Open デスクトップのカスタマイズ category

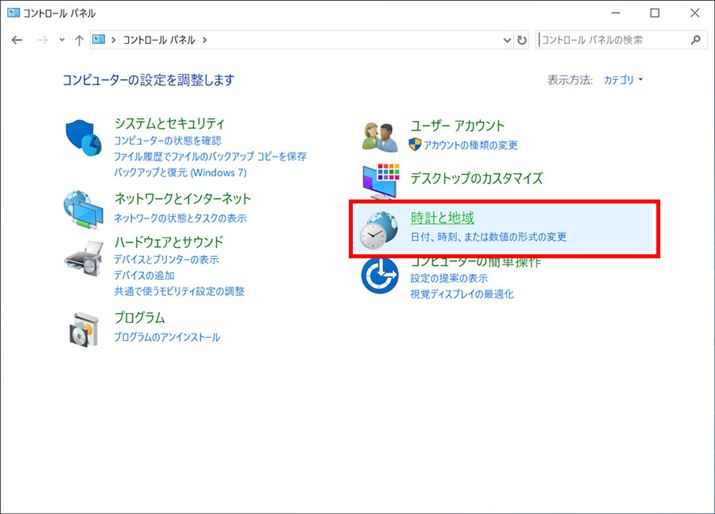477,178
